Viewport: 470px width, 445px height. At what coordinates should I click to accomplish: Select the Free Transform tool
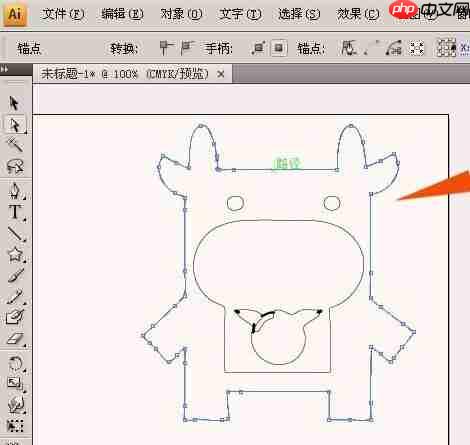15,426
